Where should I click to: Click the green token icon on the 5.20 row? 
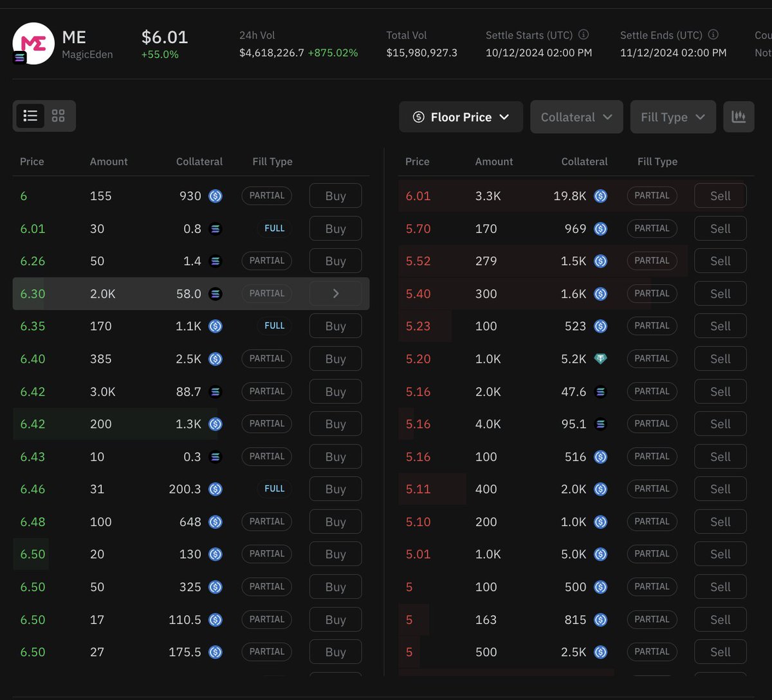(600, 358)
